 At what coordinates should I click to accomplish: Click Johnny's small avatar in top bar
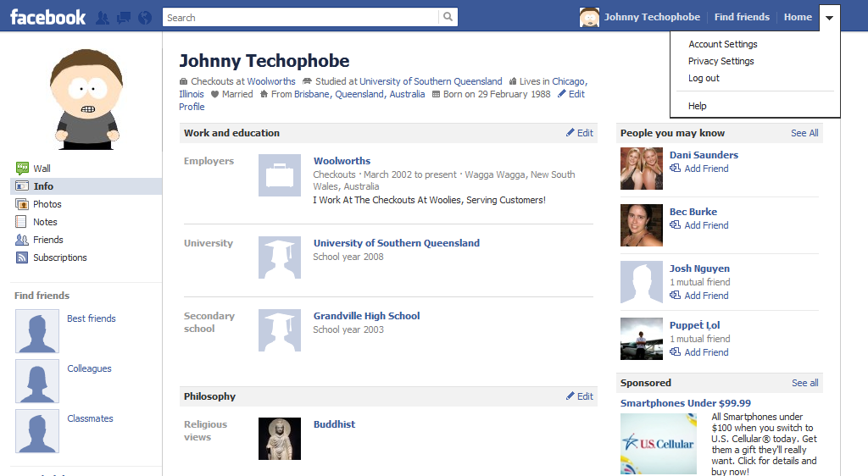pos(589,17)
